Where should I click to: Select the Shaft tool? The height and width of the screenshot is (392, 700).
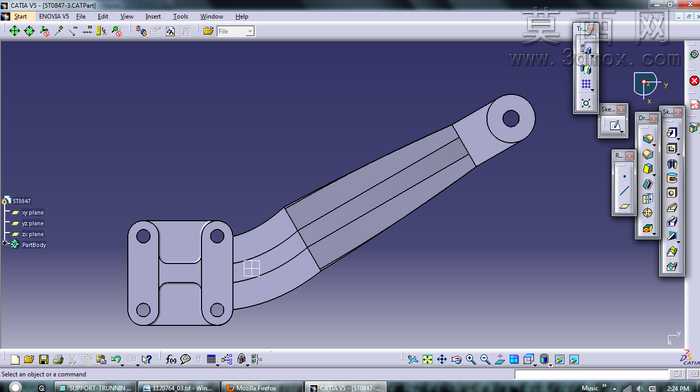[672, 163]
